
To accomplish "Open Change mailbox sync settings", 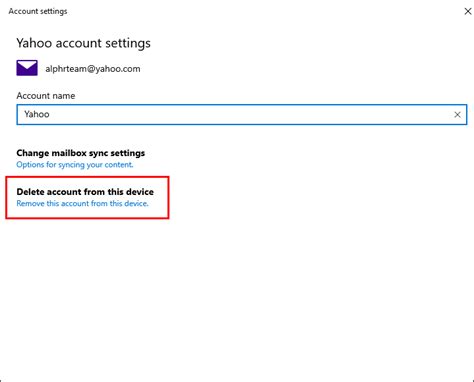I will tap(81, 153).
